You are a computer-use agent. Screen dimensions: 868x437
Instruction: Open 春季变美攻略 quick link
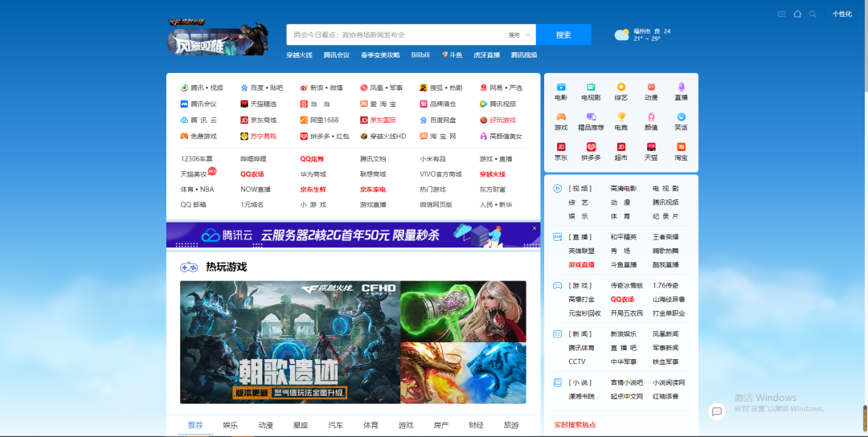(x=379, y=55)
